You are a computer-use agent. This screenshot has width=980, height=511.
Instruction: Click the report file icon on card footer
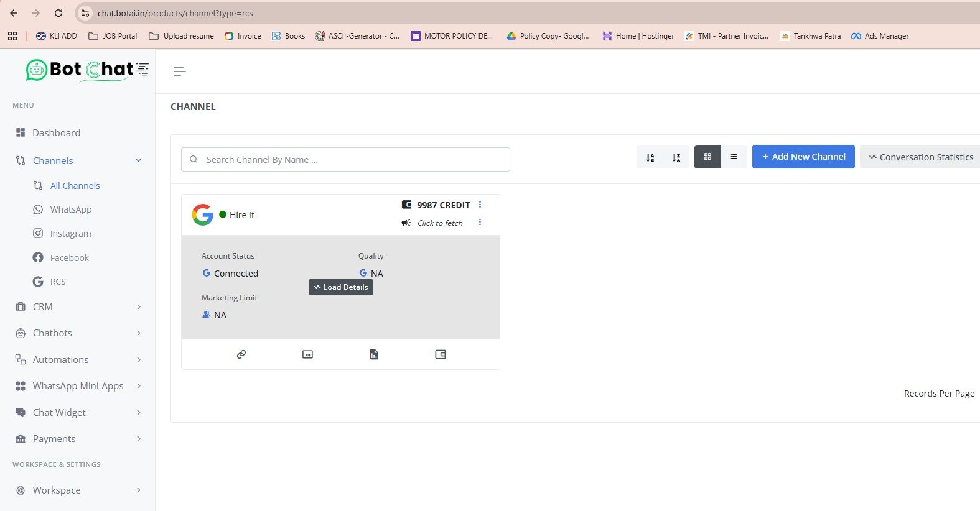click(x=374, y=354)
